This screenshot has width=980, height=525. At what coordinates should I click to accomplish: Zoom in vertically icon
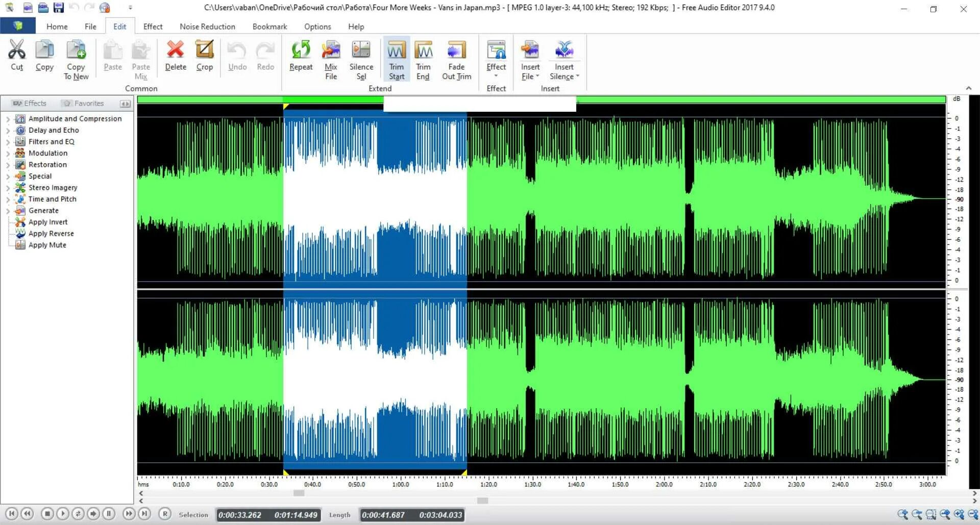[x=959, y=514]
